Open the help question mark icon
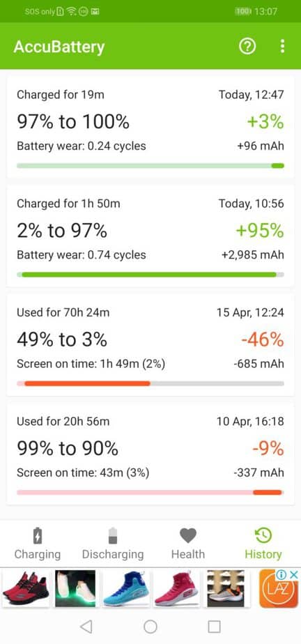Screen dimensions: 301x644 pos(247,47)
